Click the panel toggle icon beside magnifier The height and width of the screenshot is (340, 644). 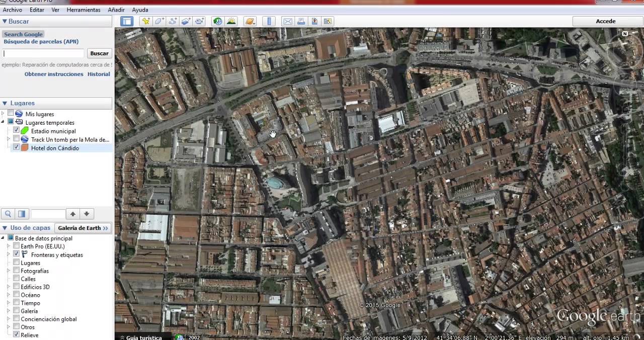(22, 214)
